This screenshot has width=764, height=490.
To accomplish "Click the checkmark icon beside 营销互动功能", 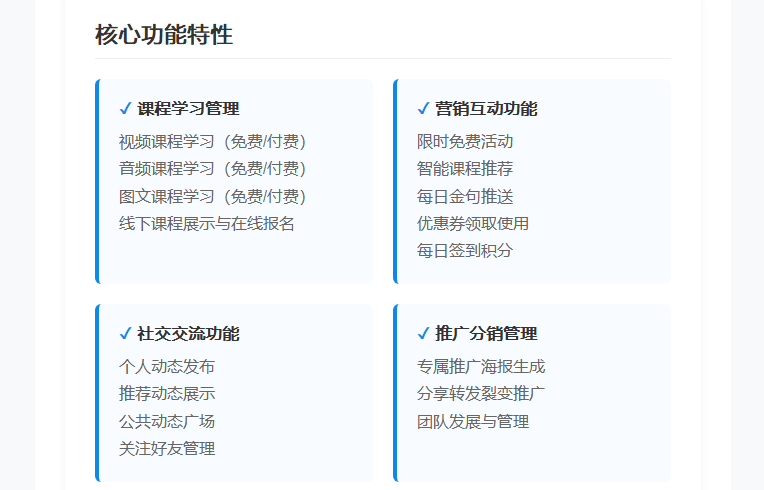I will 423,109.
